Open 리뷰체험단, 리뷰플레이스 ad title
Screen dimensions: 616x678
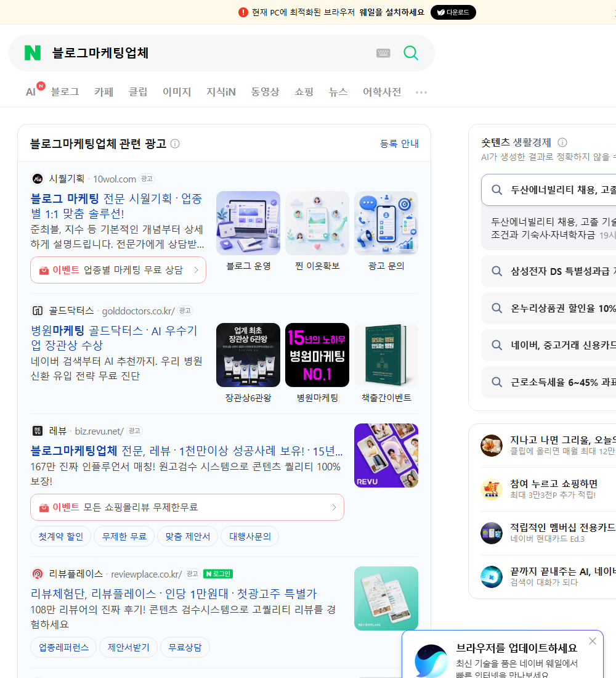(173, 594)
